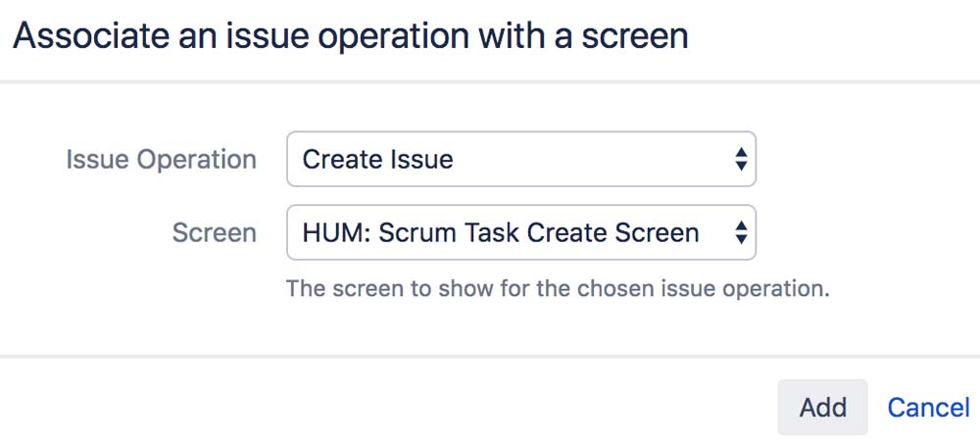This screenshot has width=980, height=444.
Task: Click the empty footer area left of Add
Action: (392, 407)
